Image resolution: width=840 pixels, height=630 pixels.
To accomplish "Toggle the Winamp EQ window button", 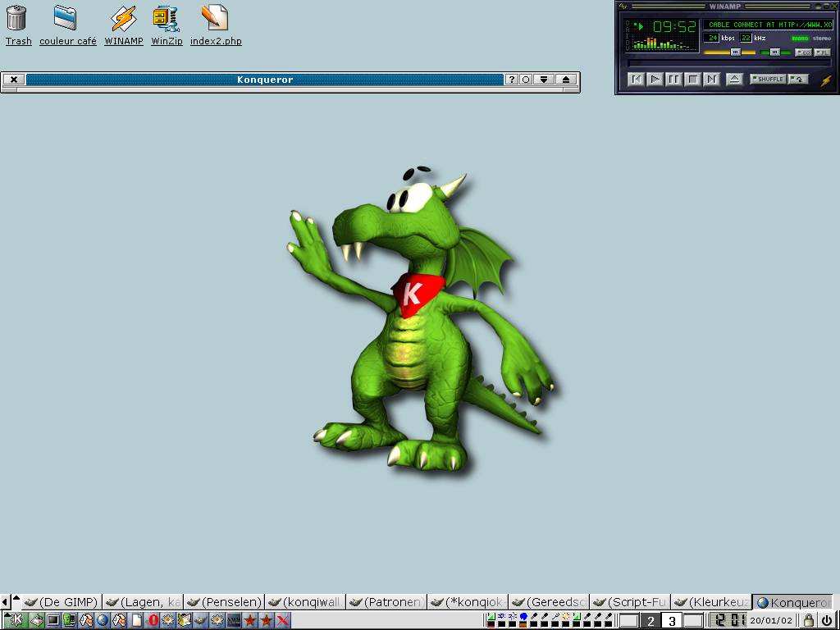I will tap(804, 52).
